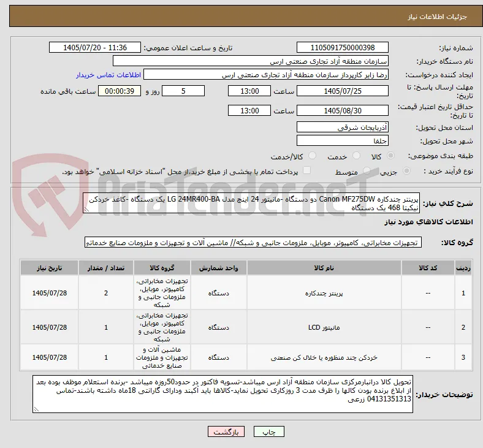Select the متوسط purchase type radio
This screenshot has height=448, width=483.
point(367,170)
